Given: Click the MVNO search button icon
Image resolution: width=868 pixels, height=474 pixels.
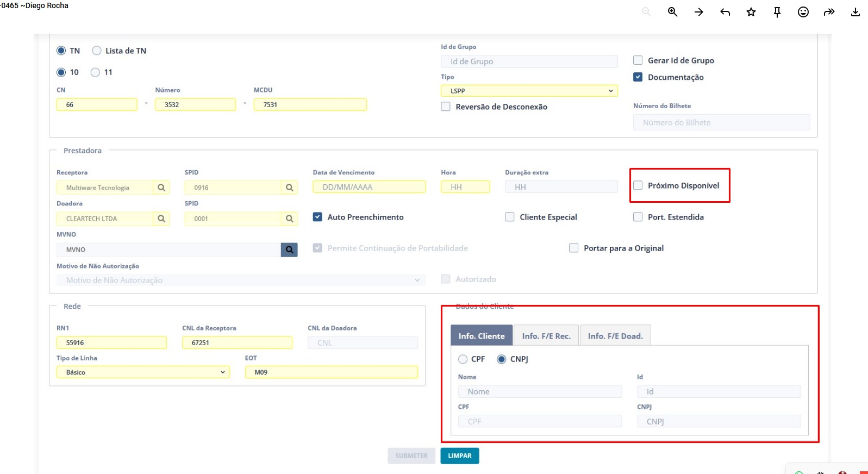Looking at the screenshot, I should point(289,250).
